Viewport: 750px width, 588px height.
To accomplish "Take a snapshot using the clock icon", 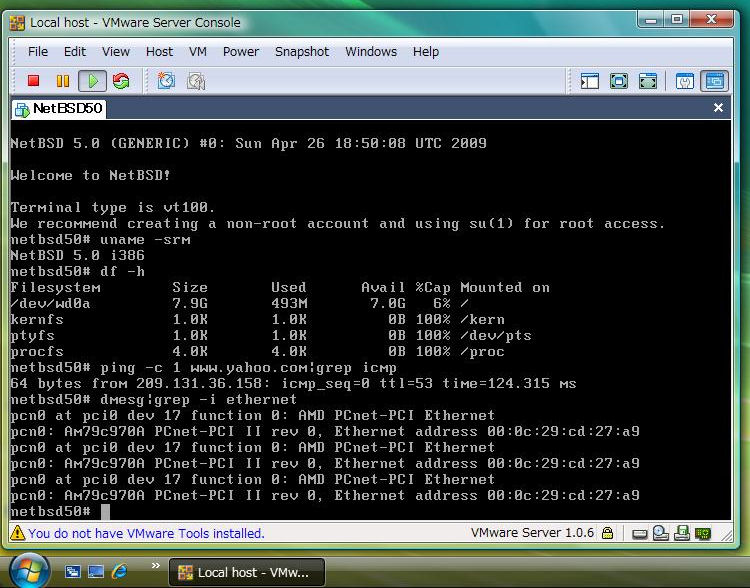I will [x=166, y=81].
